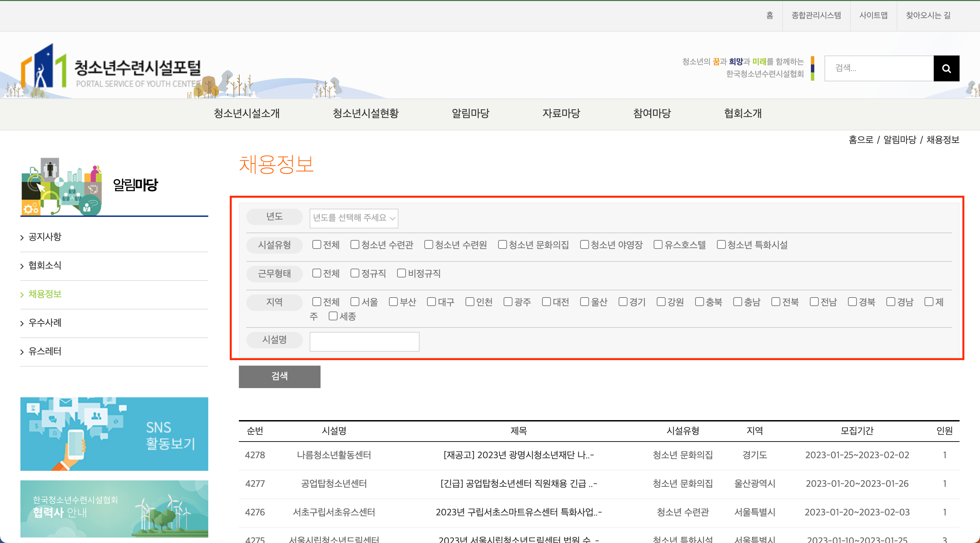
Task: Open the 청소년시설현황 menu
Action: [365, 113]
